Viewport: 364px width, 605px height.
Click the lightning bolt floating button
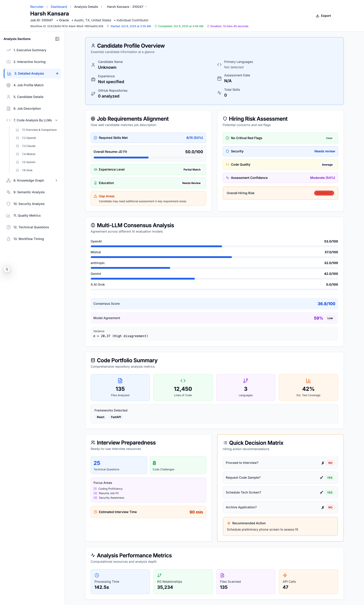pyautogui.click(x=7, y=269)
